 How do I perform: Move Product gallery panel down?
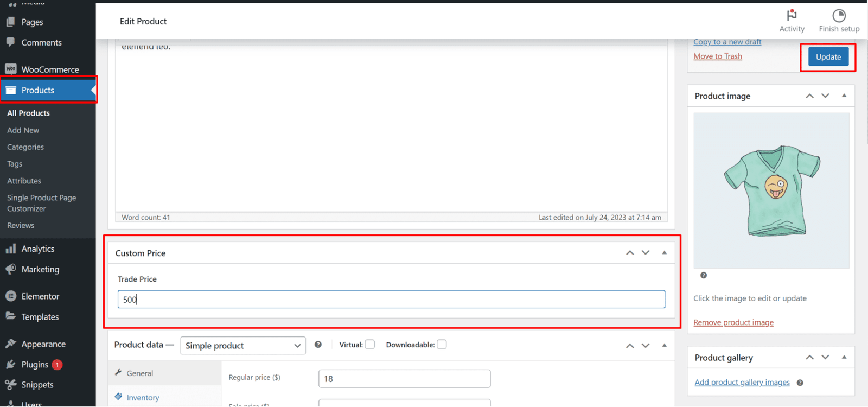pyautogui.click(x=825, y=357)
